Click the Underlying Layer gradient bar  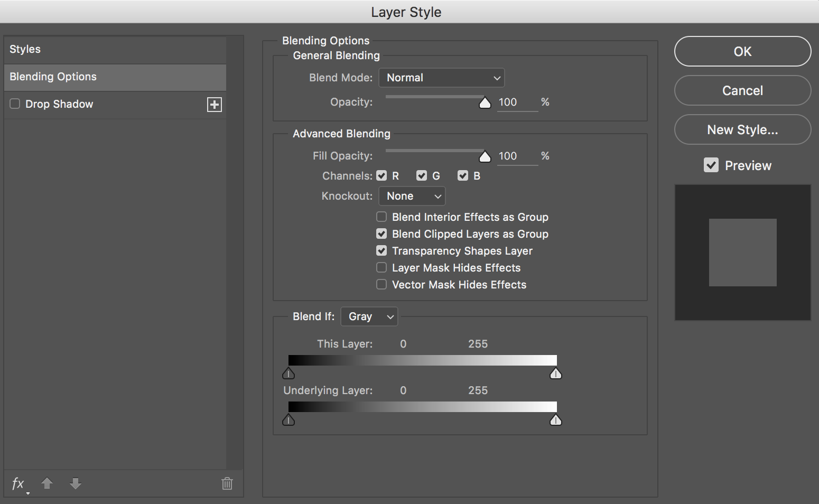click(423, 406)
